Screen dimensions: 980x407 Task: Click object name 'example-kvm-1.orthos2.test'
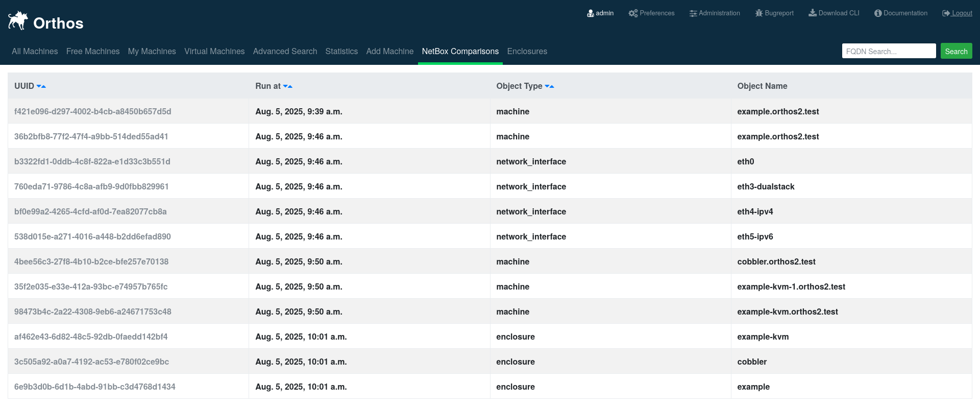(791, 286)
